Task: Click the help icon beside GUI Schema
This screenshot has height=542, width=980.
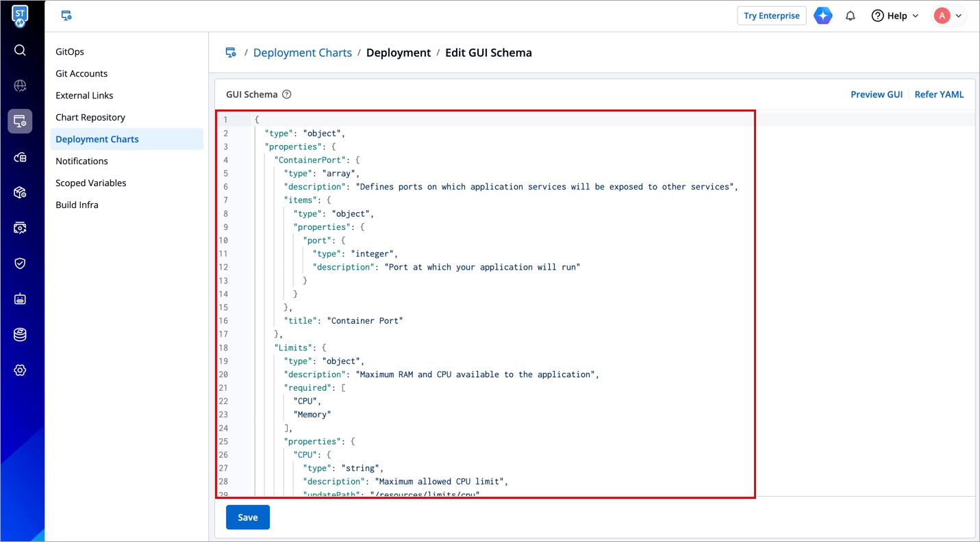Action: [x=287, y=94]
